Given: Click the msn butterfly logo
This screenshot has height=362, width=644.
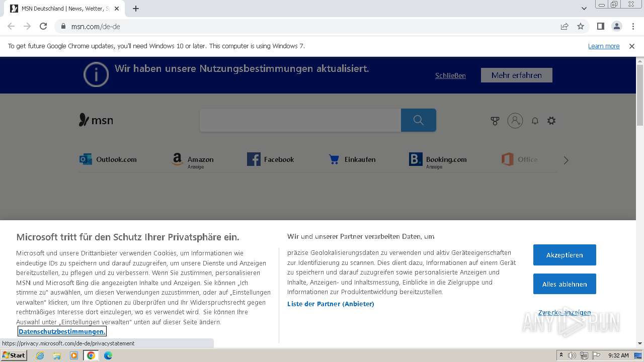Looking at the screenshot, I should coord(96,120).
